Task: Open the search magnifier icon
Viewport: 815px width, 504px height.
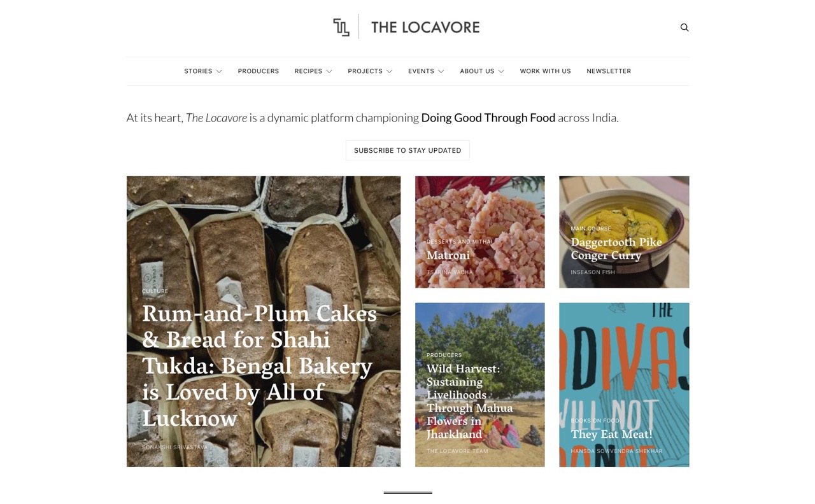Action: [684, 27]
